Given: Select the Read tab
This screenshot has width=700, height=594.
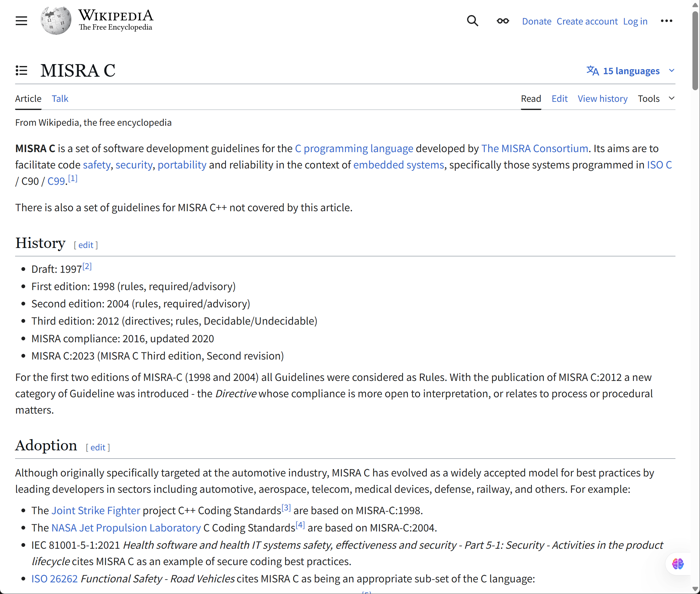Looking at the screenshot, I should [x=531, y=99].
